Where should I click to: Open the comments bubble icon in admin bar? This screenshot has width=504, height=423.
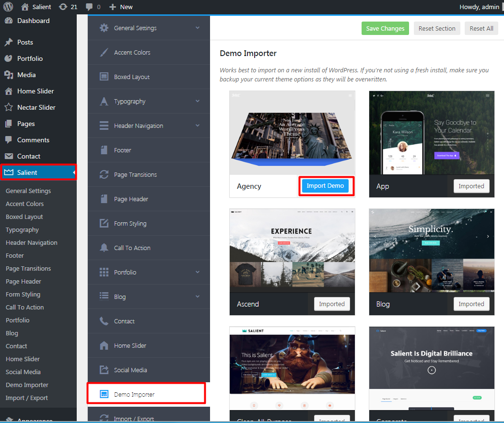(x=89, y=7)
